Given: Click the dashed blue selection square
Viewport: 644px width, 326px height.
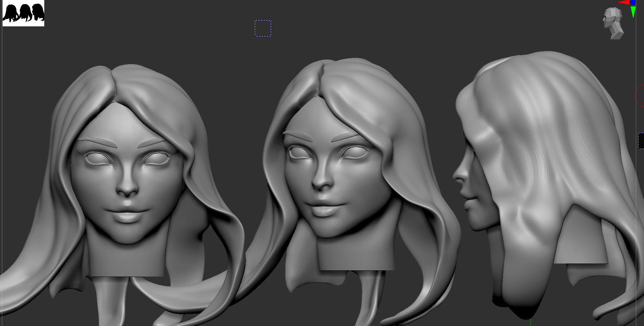Looking at the screenshot, I should (x=263, y=28).
